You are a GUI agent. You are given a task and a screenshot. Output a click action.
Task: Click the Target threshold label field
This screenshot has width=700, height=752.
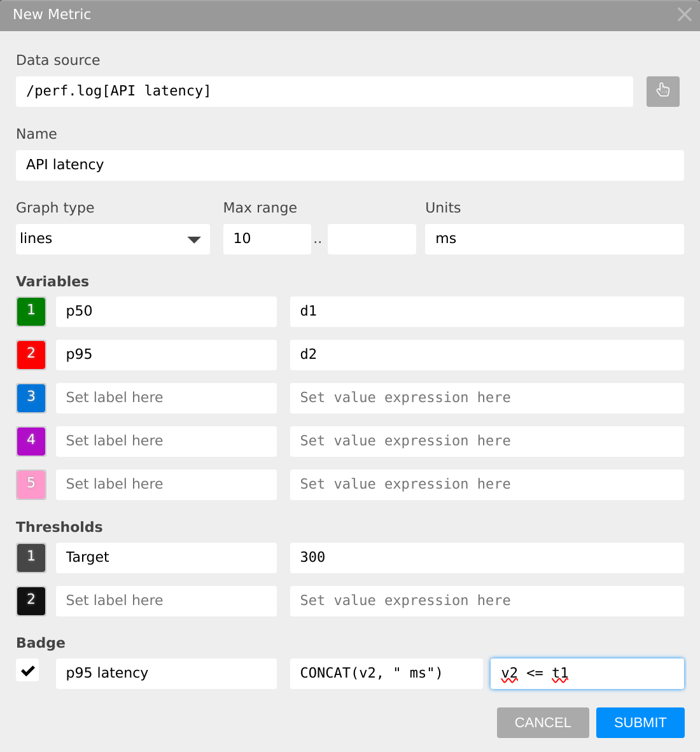pos(166,558)
